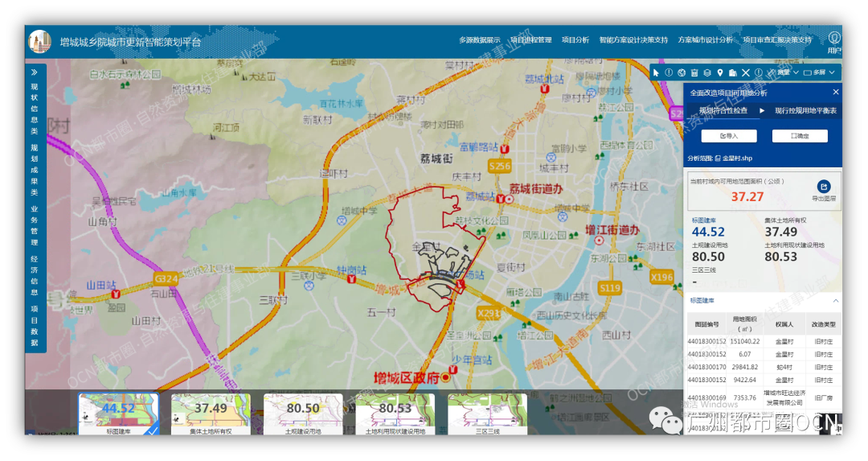Click the 荔城街道办 marker on map

[x=509, y=199]
